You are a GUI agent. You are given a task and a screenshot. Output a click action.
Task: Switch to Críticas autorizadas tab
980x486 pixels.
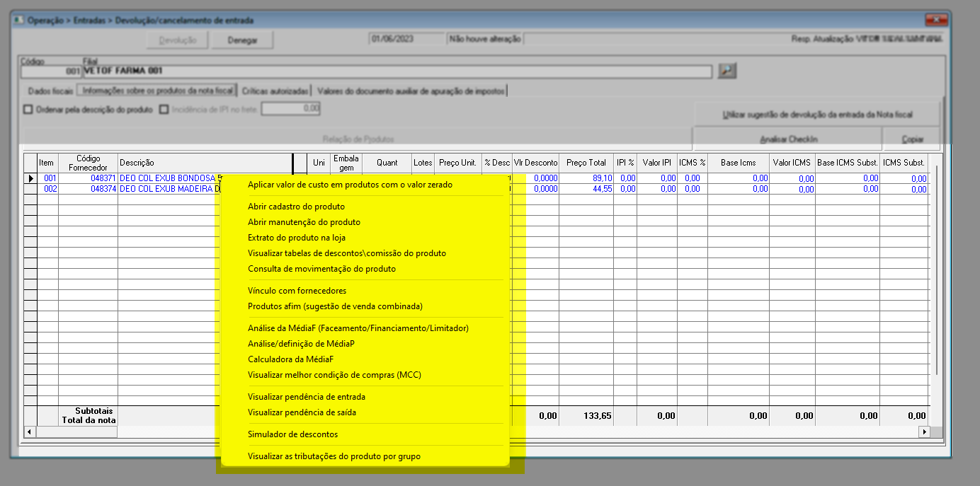275,91
